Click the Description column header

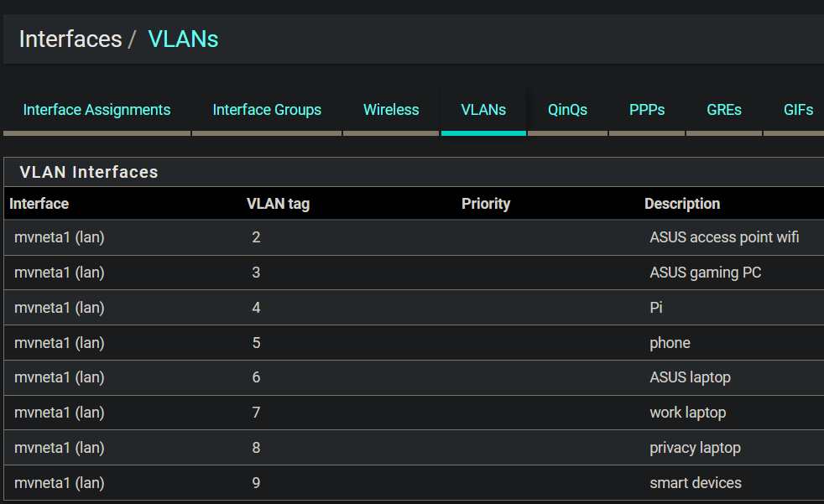pos(681,204)
